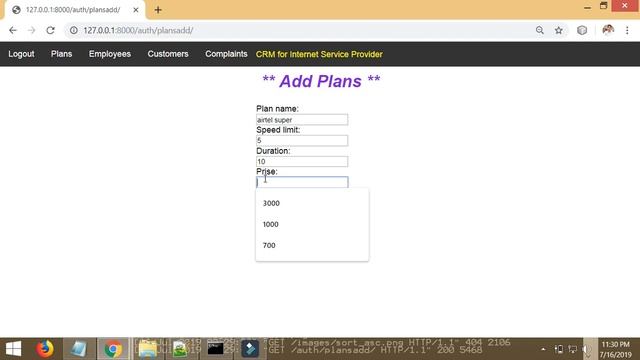This screenshot has width=640, height=360.
Task: Open the Chrome profile avatar
Action: [x=608, y=30]
